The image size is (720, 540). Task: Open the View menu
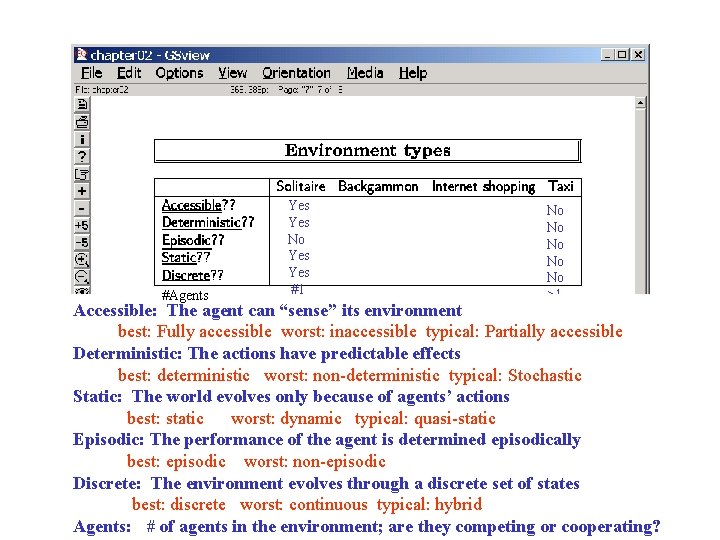[232, 73]
